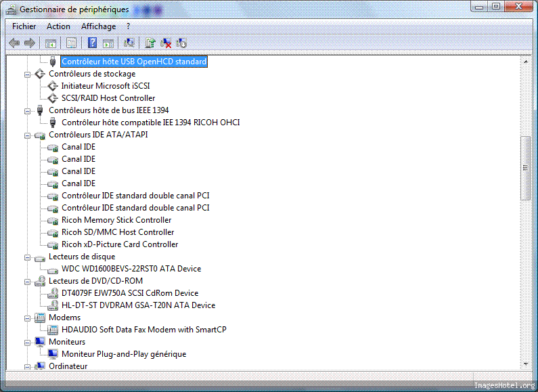Click the Uninstall device red X icon

(x=166, y=43)
